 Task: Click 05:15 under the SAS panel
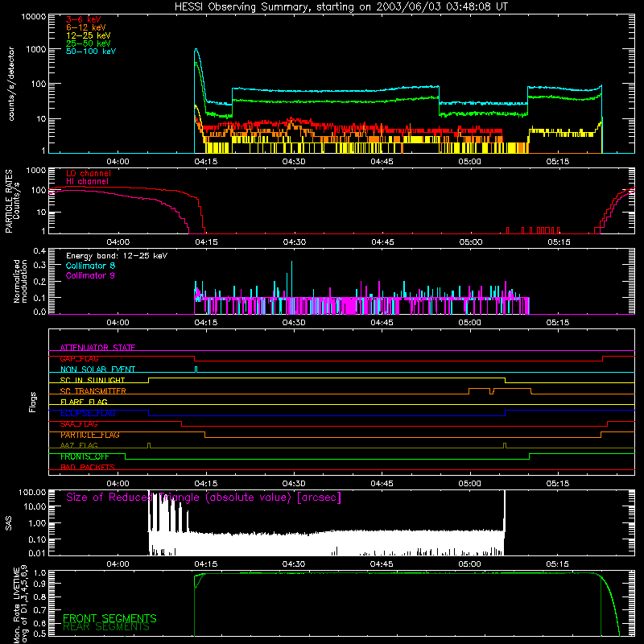point(557,564)
